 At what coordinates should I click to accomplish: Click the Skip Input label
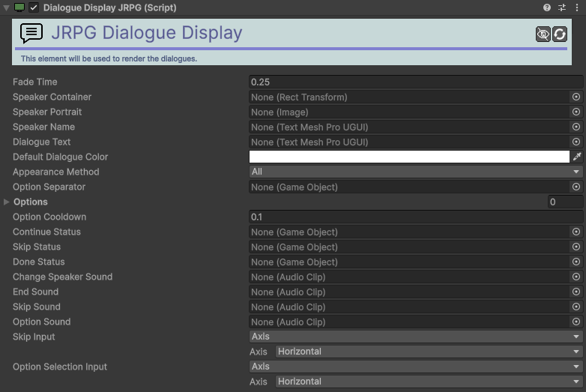[34, 337]
